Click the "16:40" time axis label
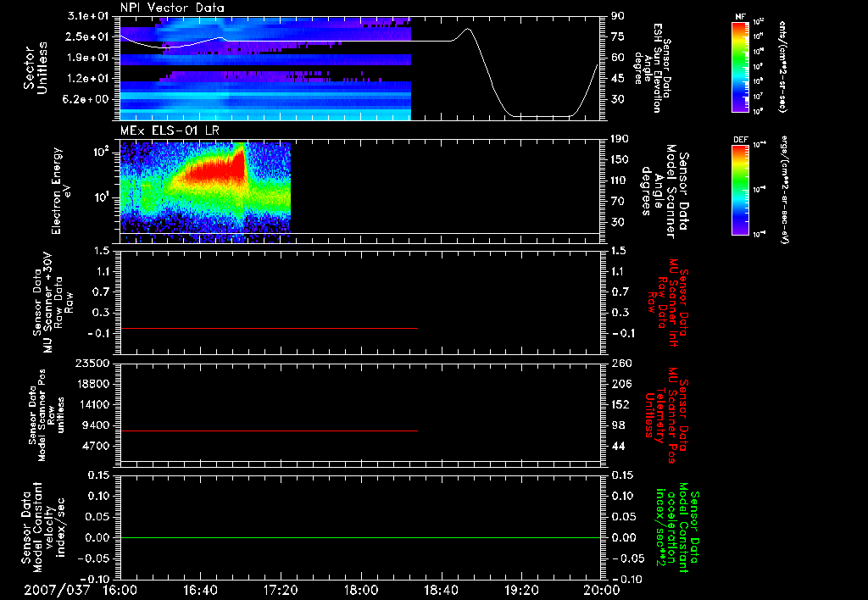868x600 pixels. pos(200,590)
